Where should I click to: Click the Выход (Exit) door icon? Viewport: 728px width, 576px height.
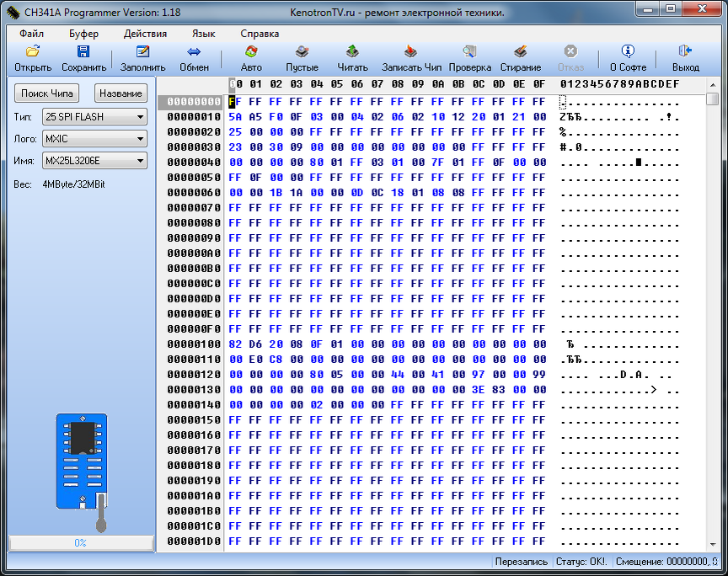click(x=685, y=51)
